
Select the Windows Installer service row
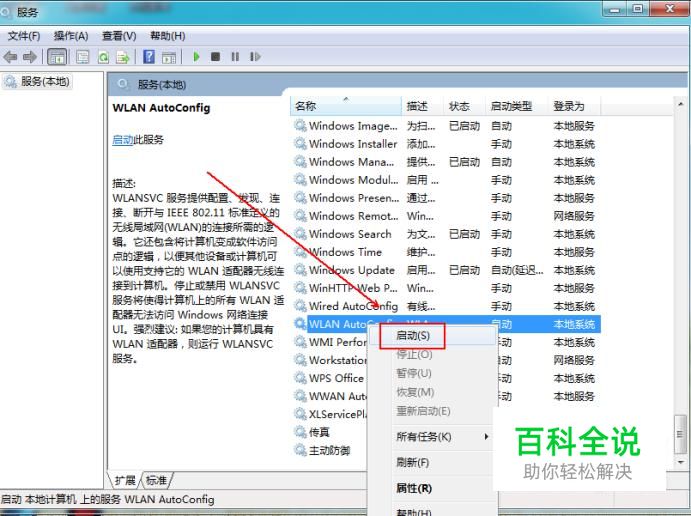[446, 144]
